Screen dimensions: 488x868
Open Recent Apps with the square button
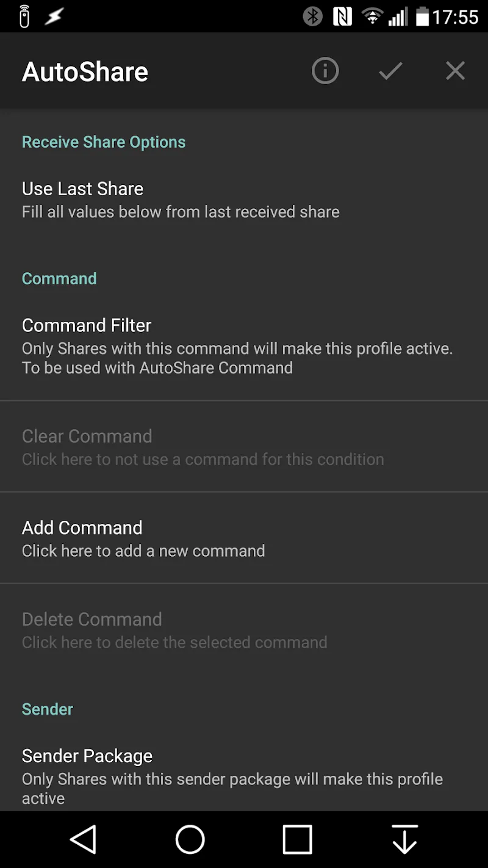click(x=297, y=839)
